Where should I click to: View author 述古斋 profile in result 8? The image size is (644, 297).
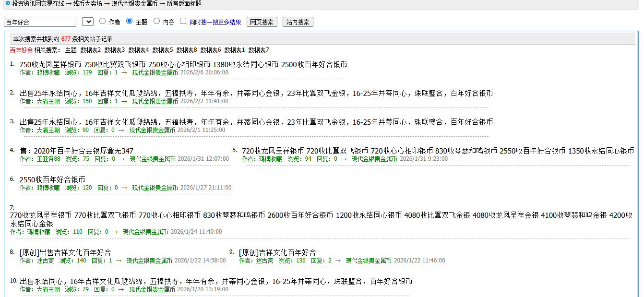[46, 261]
